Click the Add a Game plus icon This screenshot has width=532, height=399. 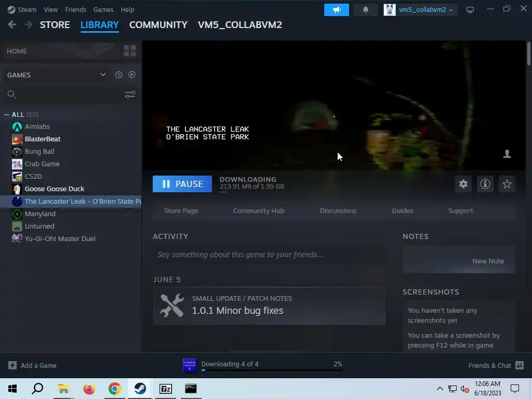coord(12,365)
